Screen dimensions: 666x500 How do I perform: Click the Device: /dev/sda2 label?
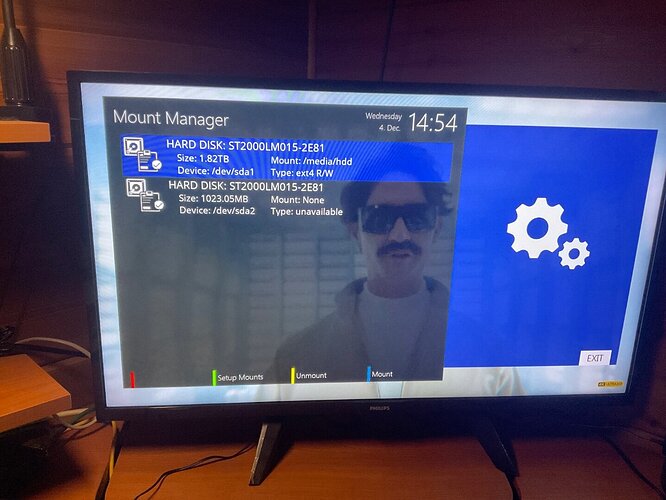tap(217, 211)
